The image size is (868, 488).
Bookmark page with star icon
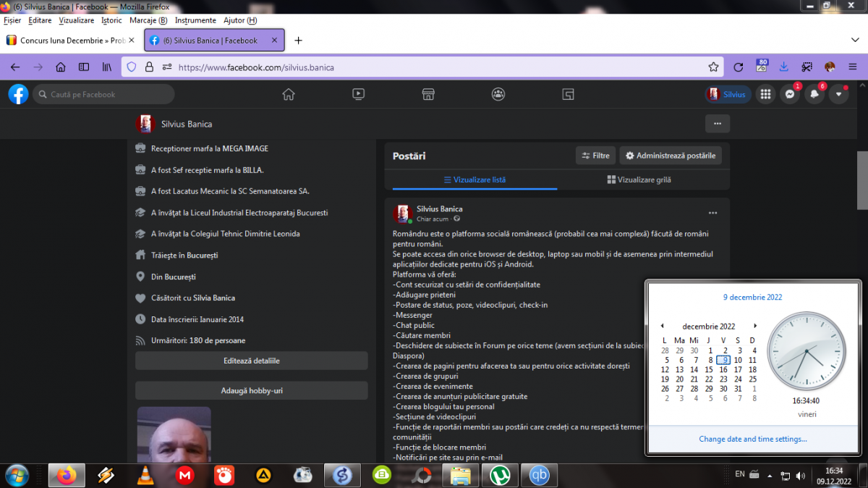pos(713,67)
